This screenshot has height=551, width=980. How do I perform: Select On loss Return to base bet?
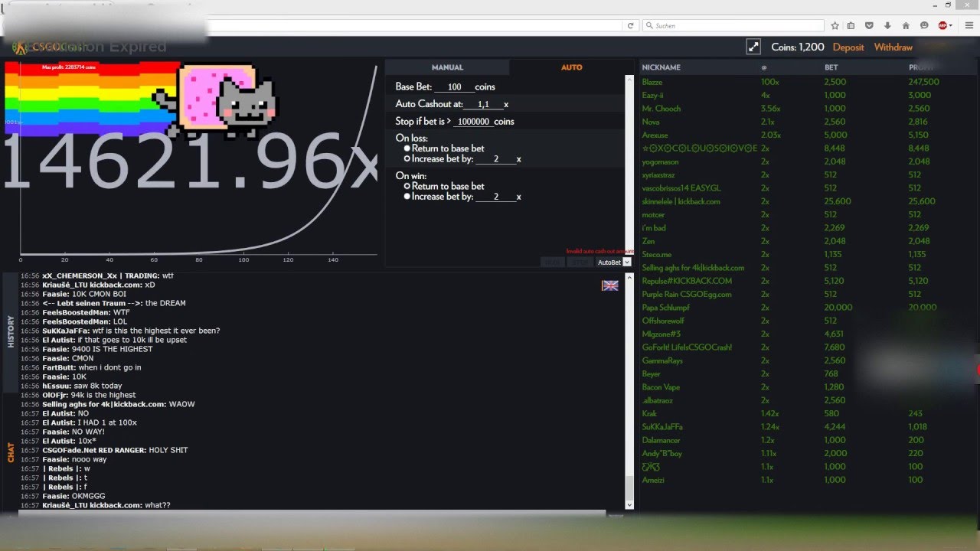pos(407,148)
